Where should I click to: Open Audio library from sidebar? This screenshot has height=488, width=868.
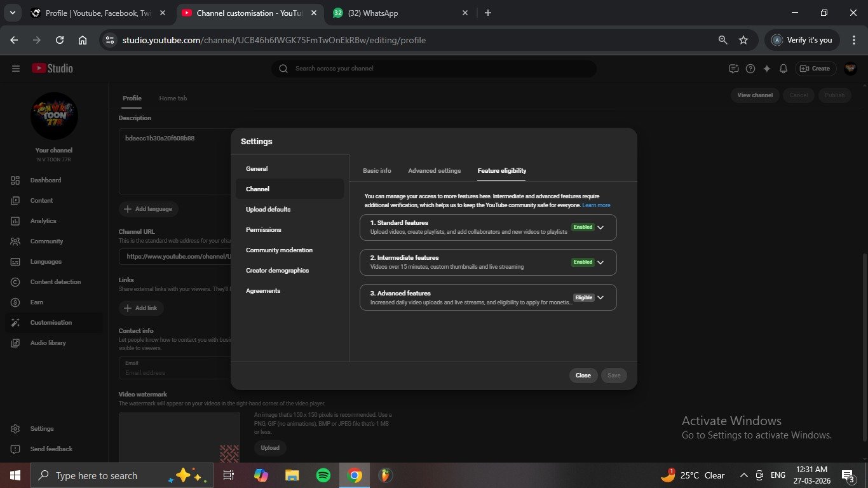tap(48, 343)
